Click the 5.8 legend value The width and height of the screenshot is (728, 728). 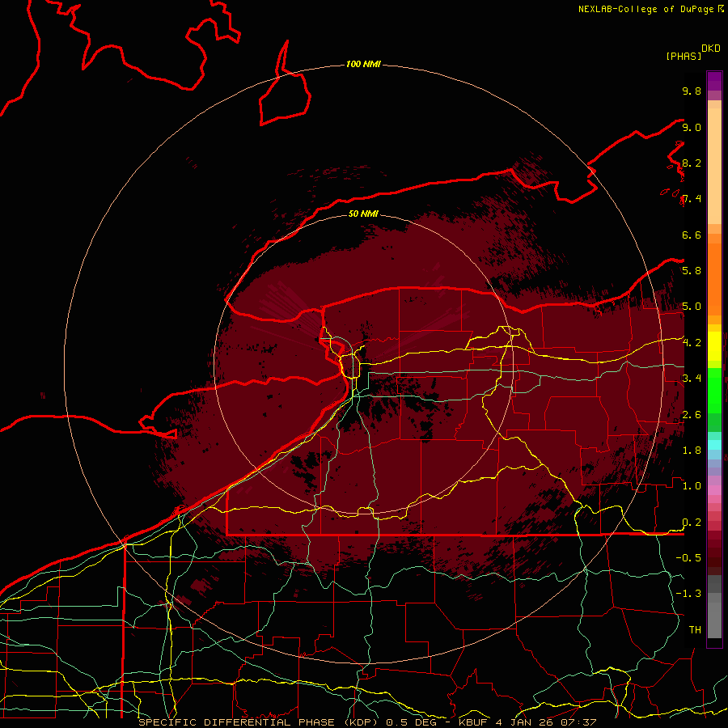point(692,270)
